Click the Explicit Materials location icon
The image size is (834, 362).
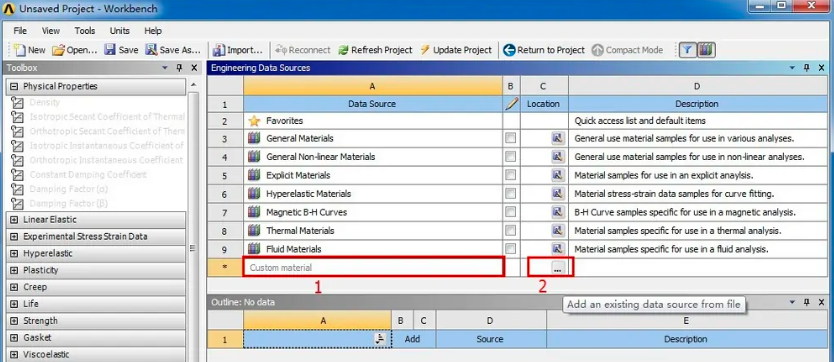pyautogui.click(x=557, y=175)
